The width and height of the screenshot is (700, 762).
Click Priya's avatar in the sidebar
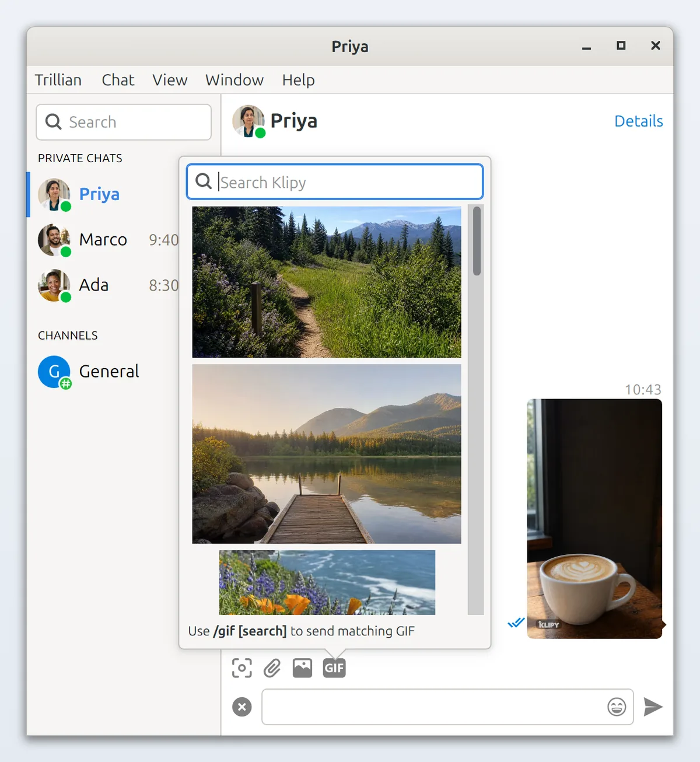pos(54,194)
